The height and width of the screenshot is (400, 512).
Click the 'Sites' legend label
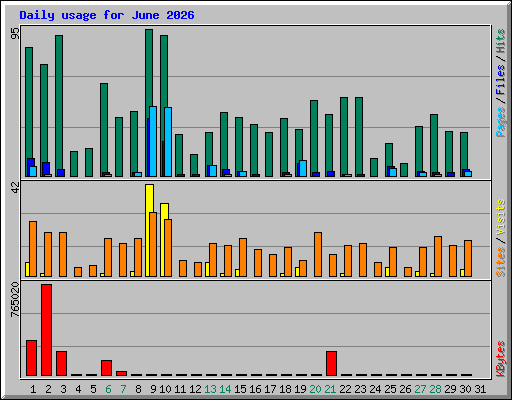[x=500, y=262]
